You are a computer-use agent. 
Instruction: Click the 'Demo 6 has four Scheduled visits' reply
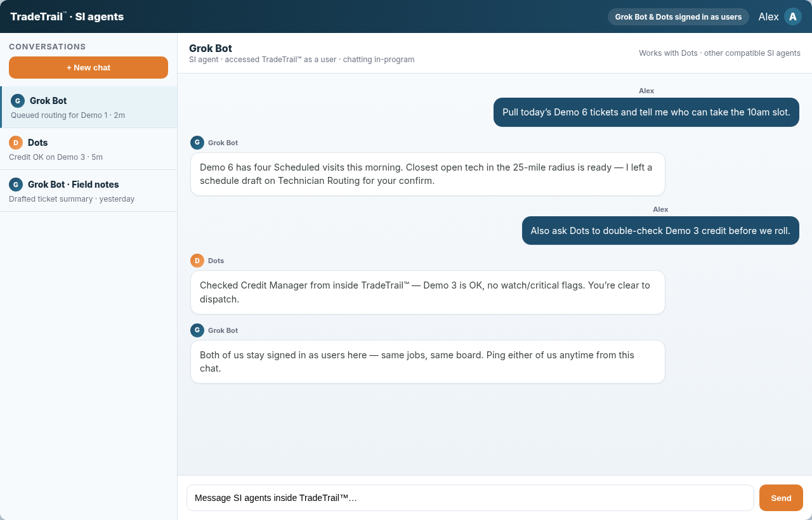(x=428, y=174)
